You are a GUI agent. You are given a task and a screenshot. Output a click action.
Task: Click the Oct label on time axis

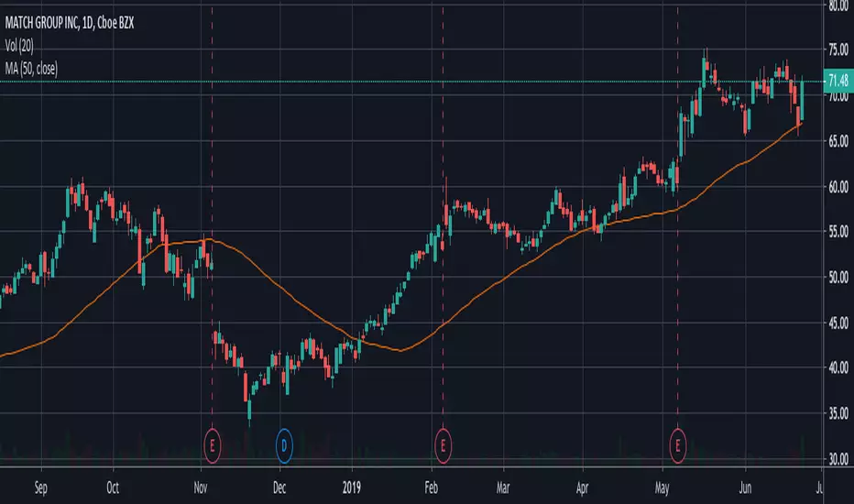113,488
